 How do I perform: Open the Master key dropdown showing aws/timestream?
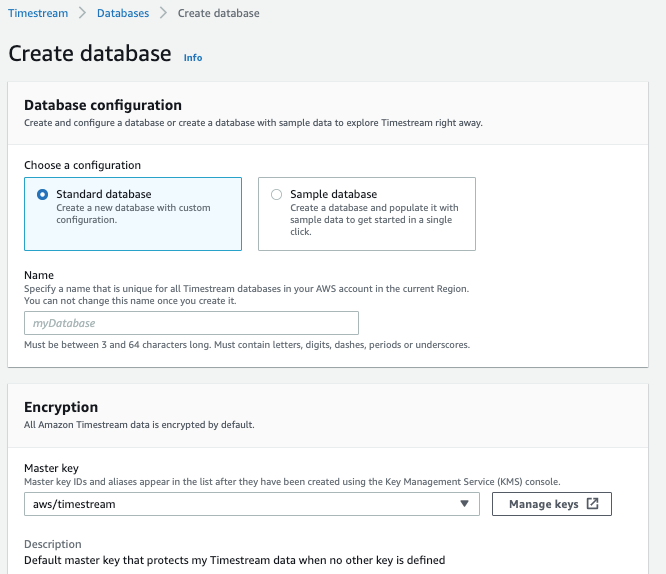(252, 504)
